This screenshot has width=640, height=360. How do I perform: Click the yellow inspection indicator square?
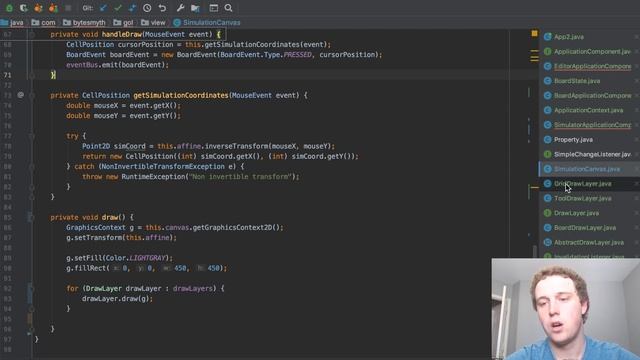534,33
